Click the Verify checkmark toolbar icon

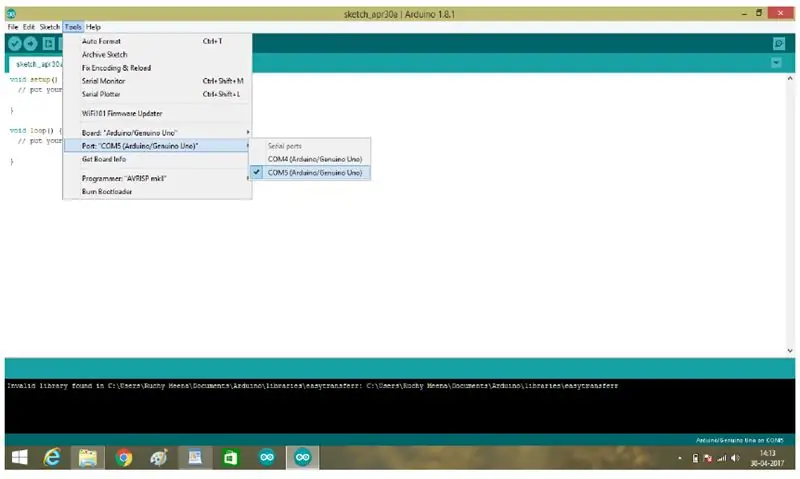[x=15, y=44]
